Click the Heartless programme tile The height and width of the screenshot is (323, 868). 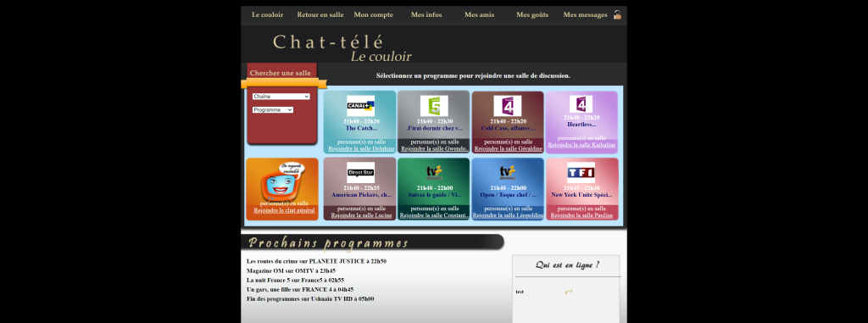[x=581, y=122]
